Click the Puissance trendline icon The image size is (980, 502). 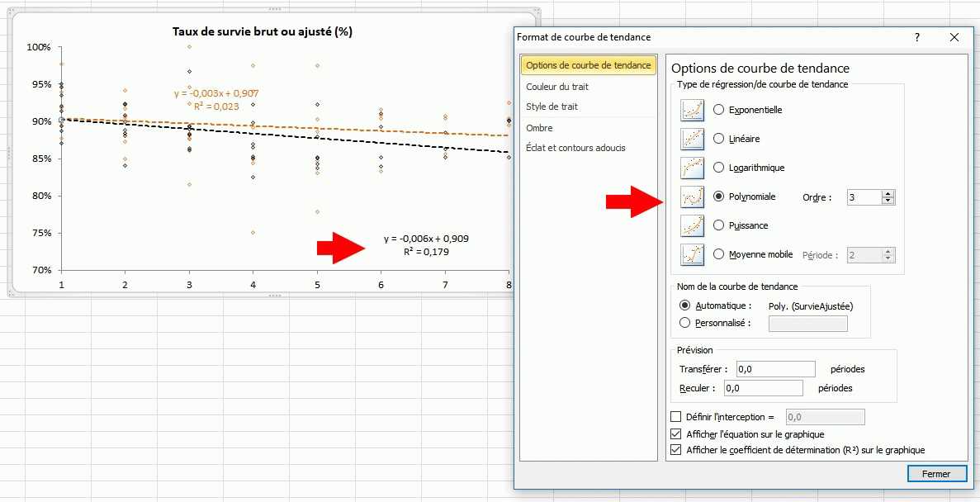point(692,225)
